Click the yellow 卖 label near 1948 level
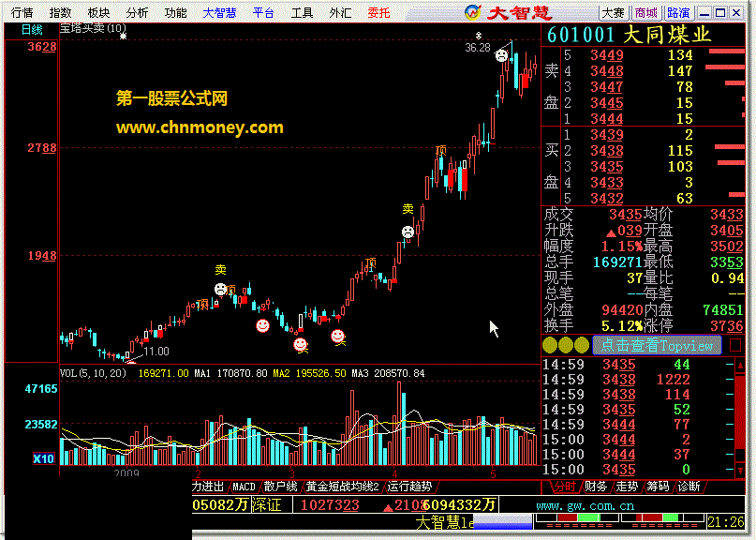 pyautogui.click(x=408, y=209)
